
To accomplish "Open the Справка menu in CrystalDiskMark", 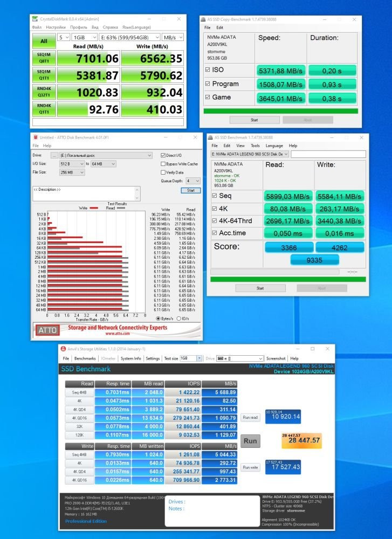I will (x=110, y=27).
